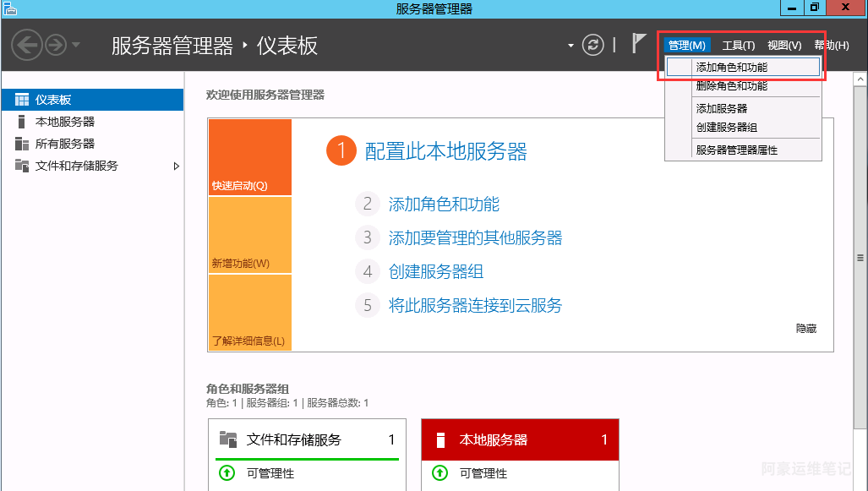Open navigation history dropdown beside forward arrow
The width and height of the screenshot is (868, 491).
click(x=76, y=45)
